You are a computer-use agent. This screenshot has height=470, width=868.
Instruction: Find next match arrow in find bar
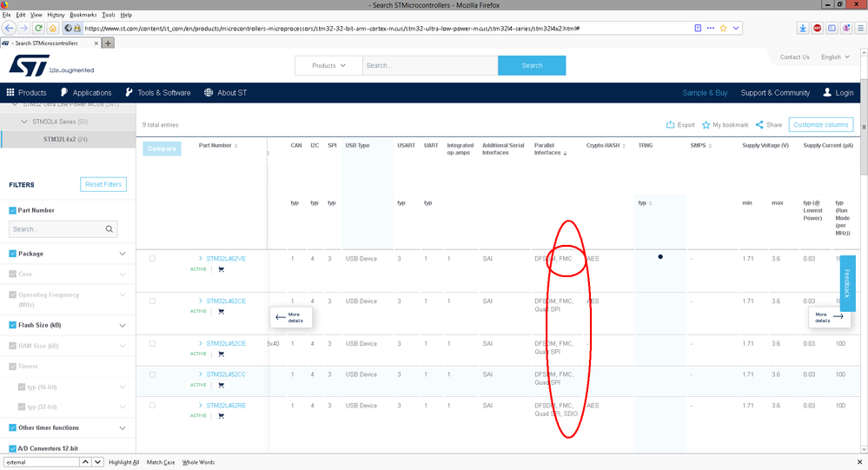pyautogui.click(x=97, y=461)
